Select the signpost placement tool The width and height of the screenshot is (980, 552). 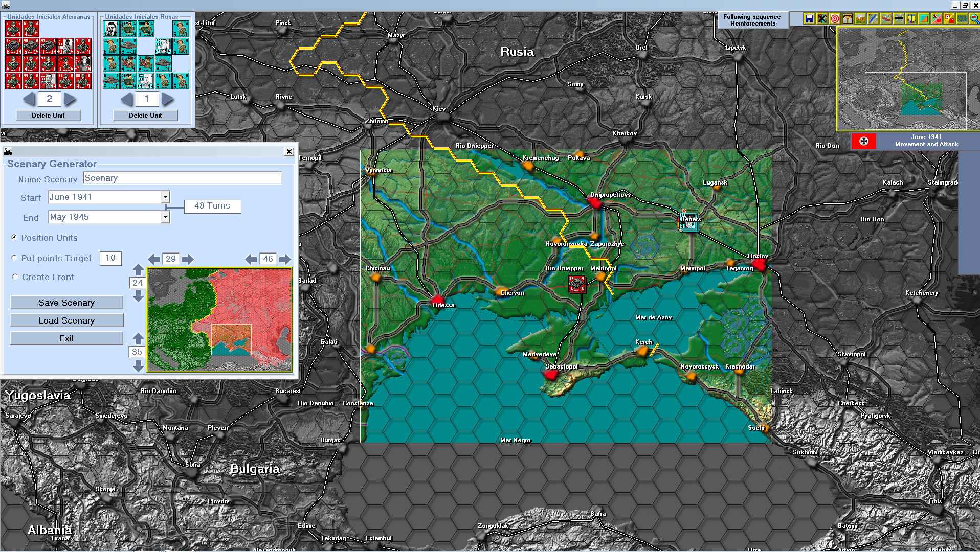tap(848, 18)
